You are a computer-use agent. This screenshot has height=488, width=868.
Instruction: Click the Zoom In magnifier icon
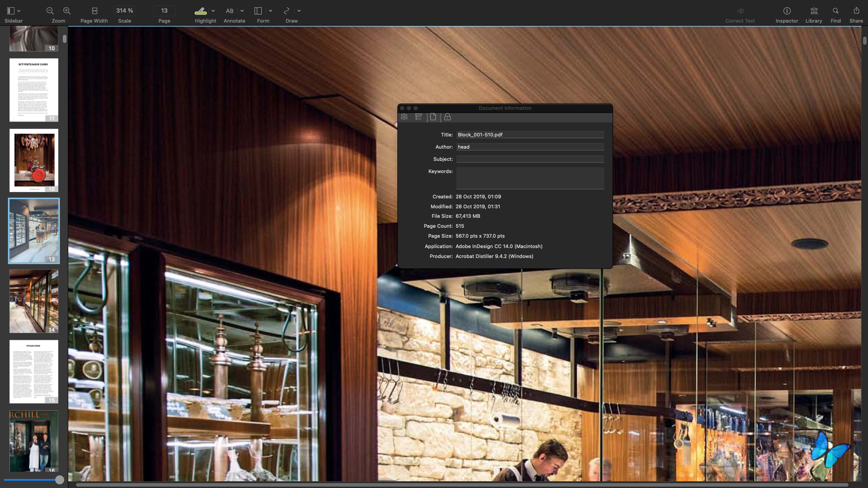pyautogui.click(x=66, y=11)
